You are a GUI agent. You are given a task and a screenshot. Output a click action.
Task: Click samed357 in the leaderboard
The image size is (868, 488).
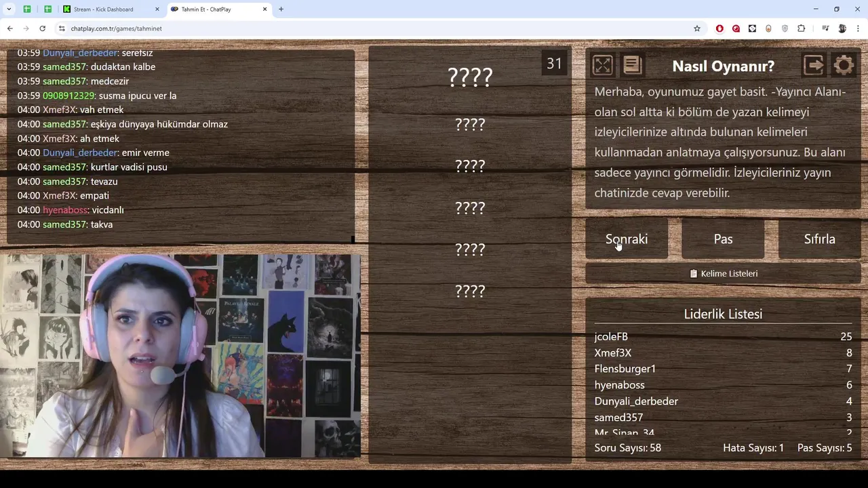coord(618,418)
